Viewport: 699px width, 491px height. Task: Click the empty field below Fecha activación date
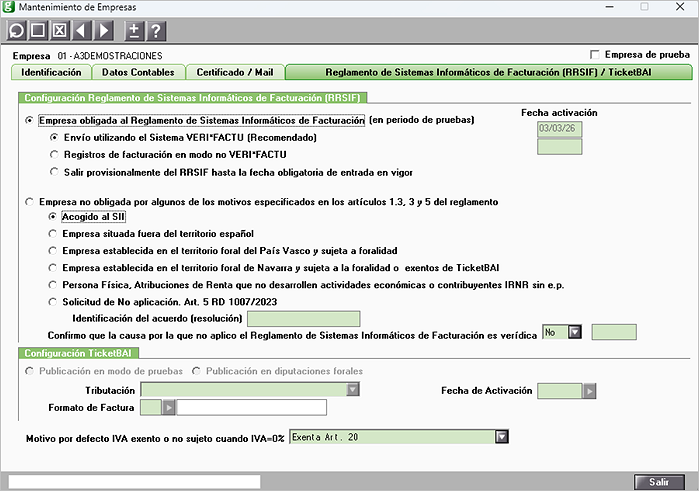click(559, 147)
